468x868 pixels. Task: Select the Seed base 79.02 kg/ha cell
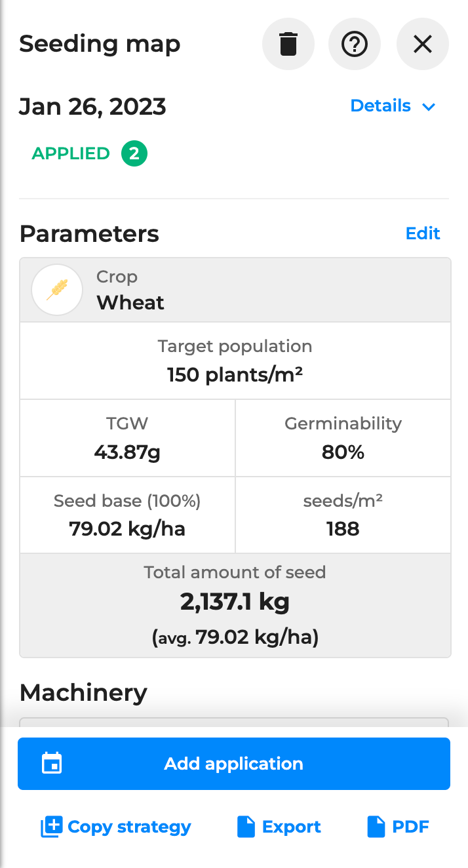pyautogui.click(x=127, y=515)
